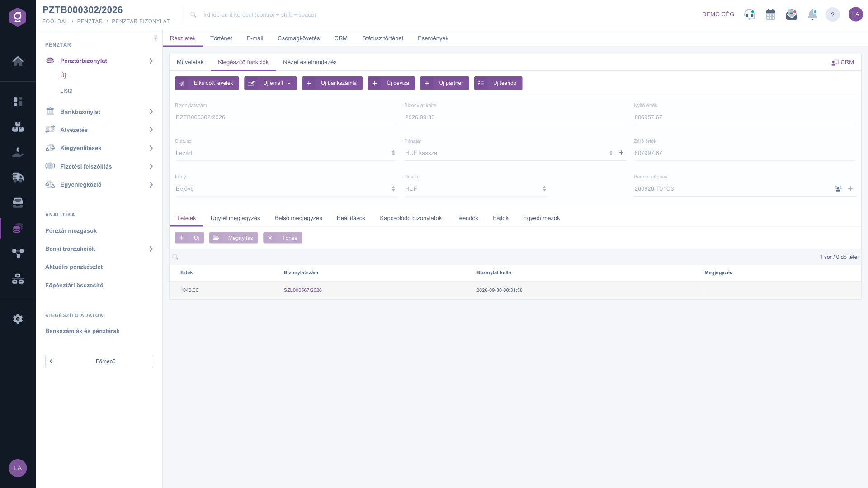The height and width of the screenshot is (488, 868).
Task: Click the Törlés button
Action: pos(283,238)
